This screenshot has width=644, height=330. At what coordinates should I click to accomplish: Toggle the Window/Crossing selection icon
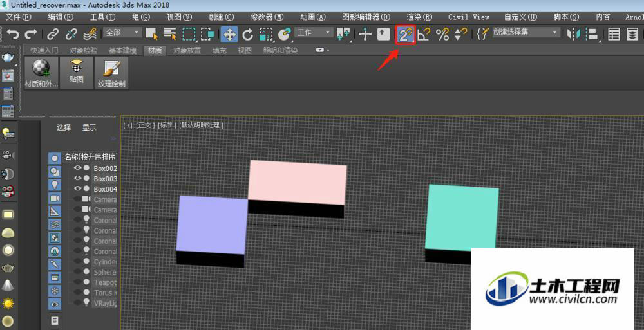(x=207, y=33)
